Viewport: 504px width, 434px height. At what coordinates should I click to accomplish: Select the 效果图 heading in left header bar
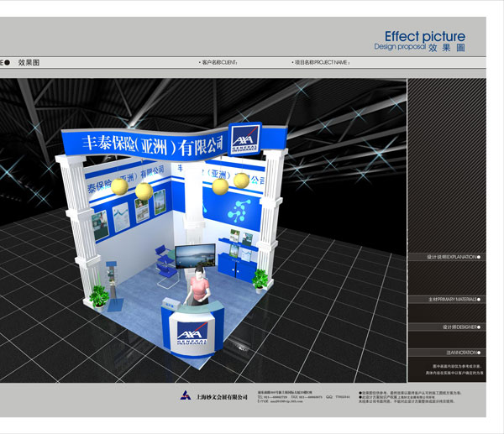coord(29,63)
